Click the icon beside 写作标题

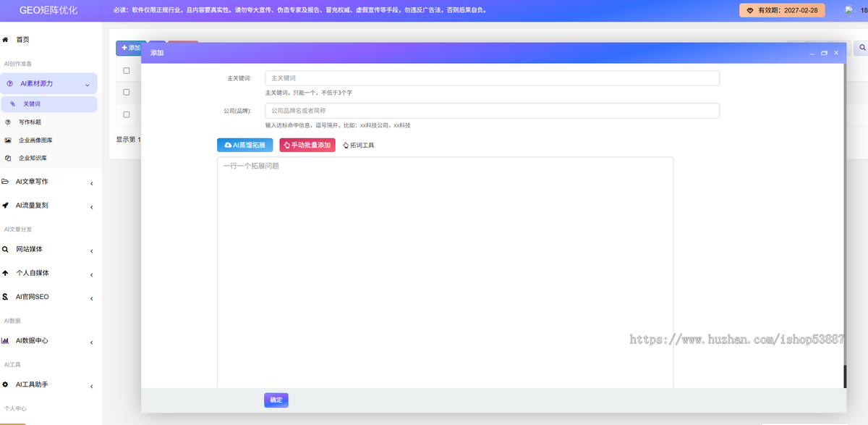(8, 122)
